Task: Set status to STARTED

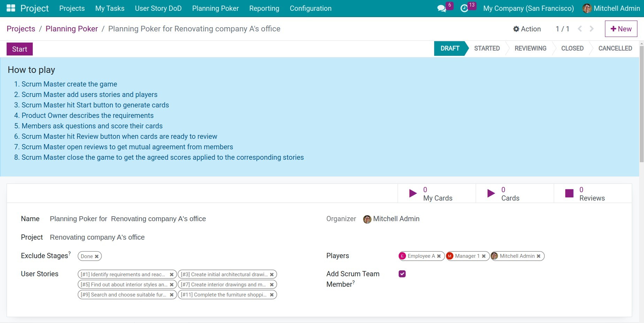Action: 487,48
